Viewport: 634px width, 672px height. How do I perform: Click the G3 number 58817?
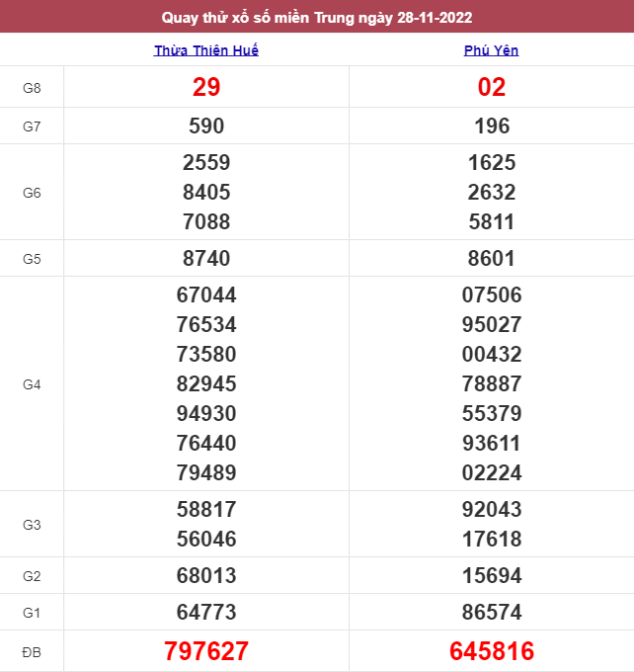click(206, 509)
